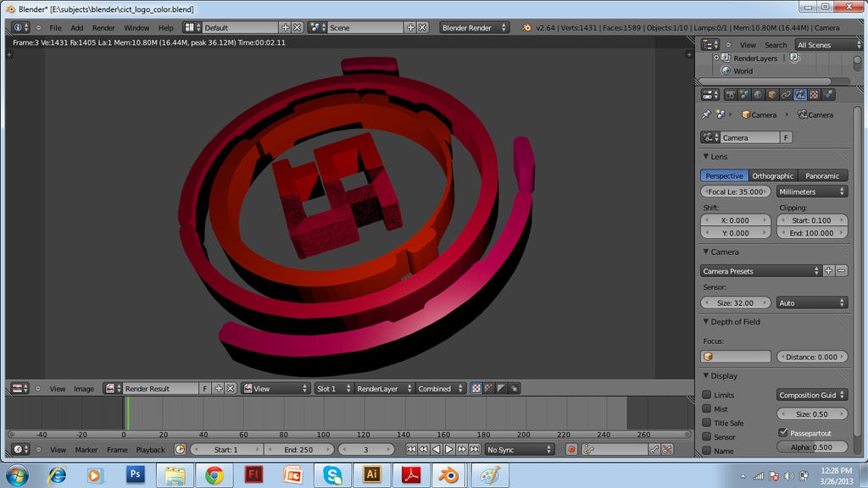Open the Scene selector browse icon
The image size is (868, 488).
(x=317, y=27)
